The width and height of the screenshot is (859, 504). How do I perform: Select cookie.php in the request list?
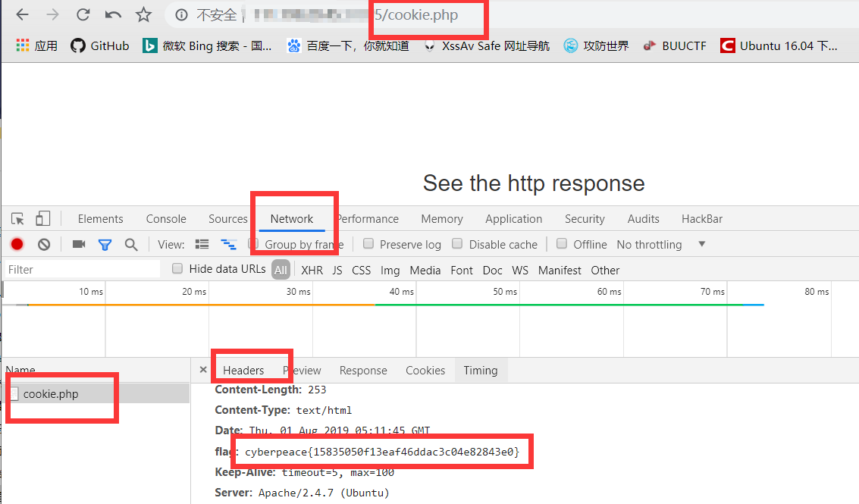coord(50,394)
